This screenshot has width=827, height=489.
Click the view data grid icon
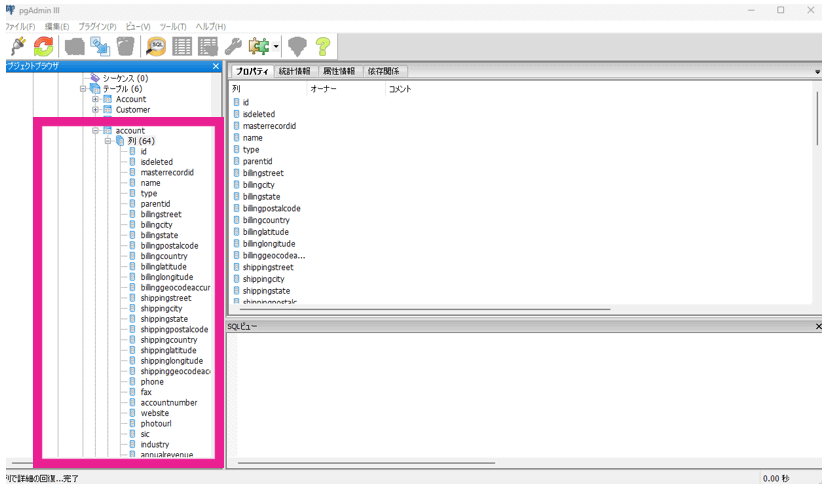click(x=182, y=46)
